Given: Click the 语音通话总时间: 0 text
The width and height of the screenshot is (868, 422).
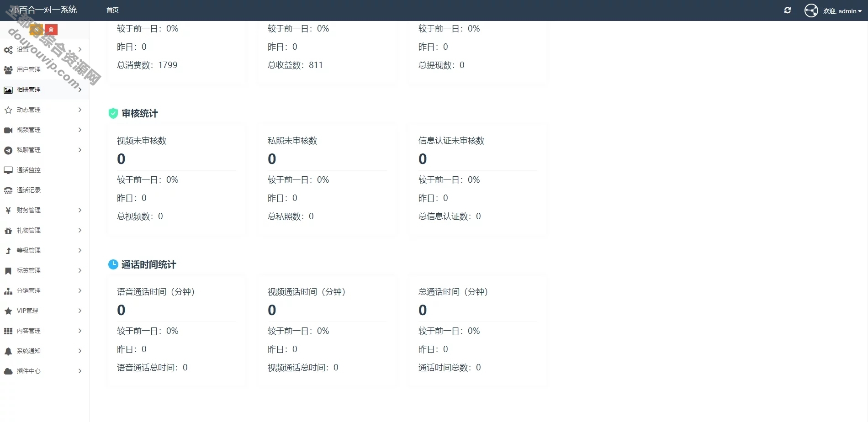Looking at the screenshot, I should pos(152,368).
